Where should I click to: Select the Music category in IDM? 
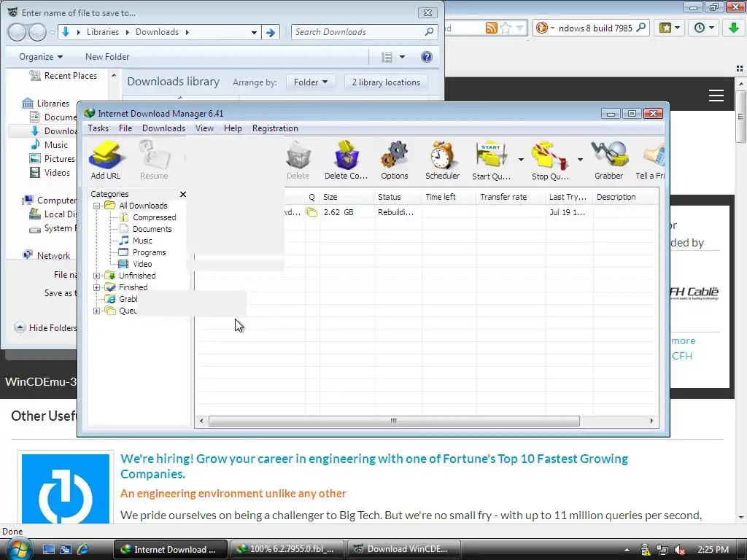click(142, 241)
